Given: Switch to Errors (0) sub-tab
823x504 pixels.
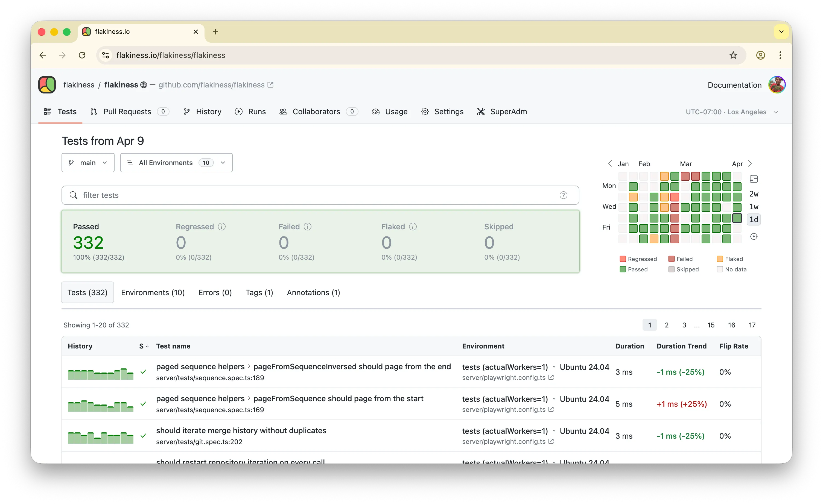Looking at the screenshot, I should 215,292.
